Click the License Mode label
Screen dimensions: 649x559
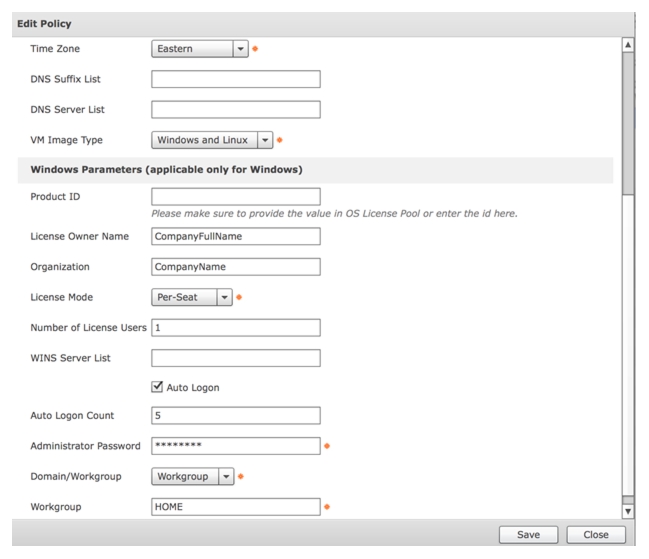62,297
